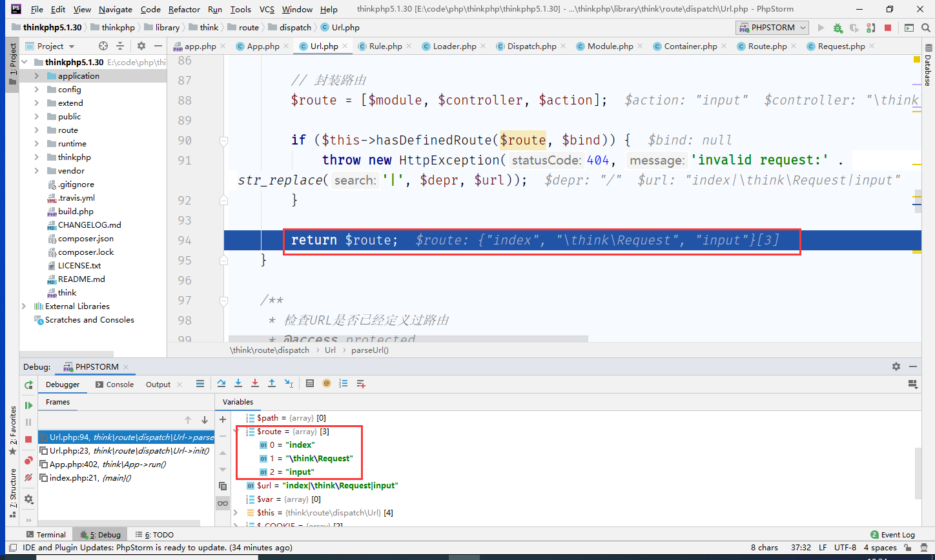Screen dimensions: 935x560
Task: Click yellow inspection indicator at editor top right
Action: [917, 60]
